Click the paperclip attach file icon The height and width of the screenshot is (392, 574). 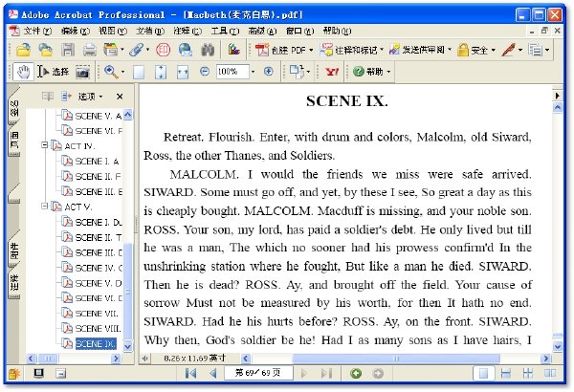pos(136,50)
